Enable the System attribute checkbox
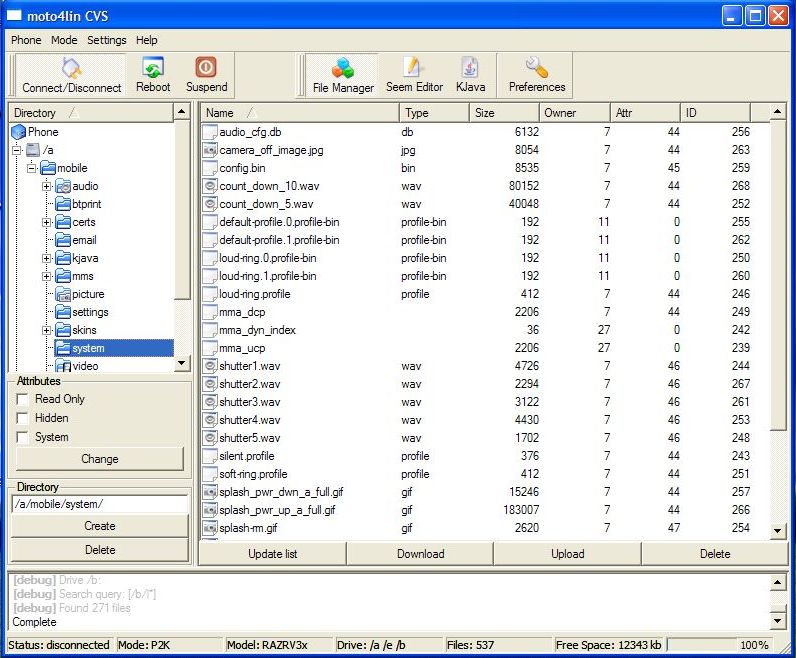This screenshot has width=796, height=658. point(22,438)
